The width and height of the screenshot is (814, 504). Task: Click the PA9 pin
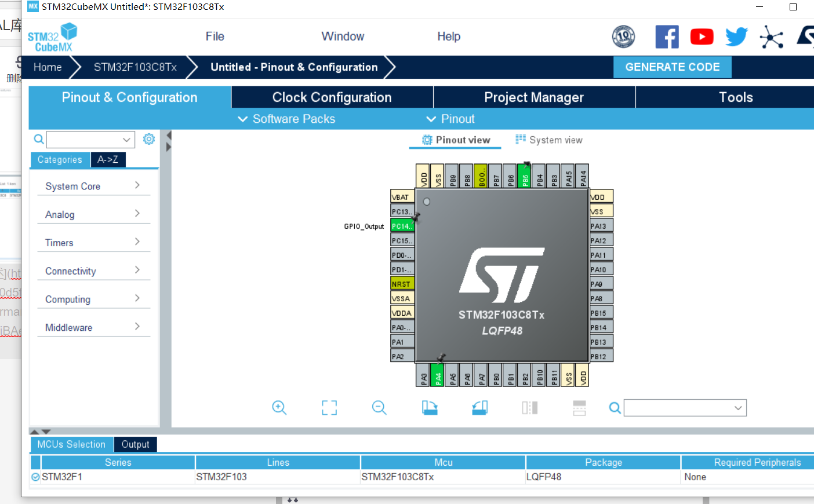click(601, 284)
